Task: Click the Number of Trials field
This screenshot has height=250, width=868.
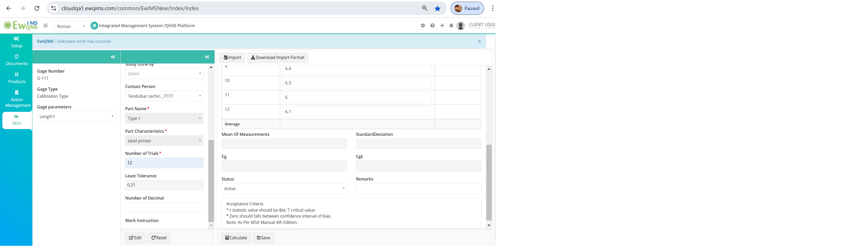Action: point(164,163)
